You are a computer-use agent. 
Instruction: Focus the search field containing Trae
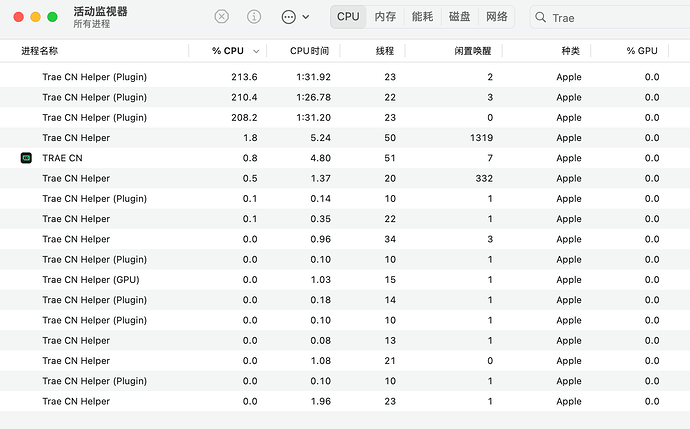click(612, 17)
